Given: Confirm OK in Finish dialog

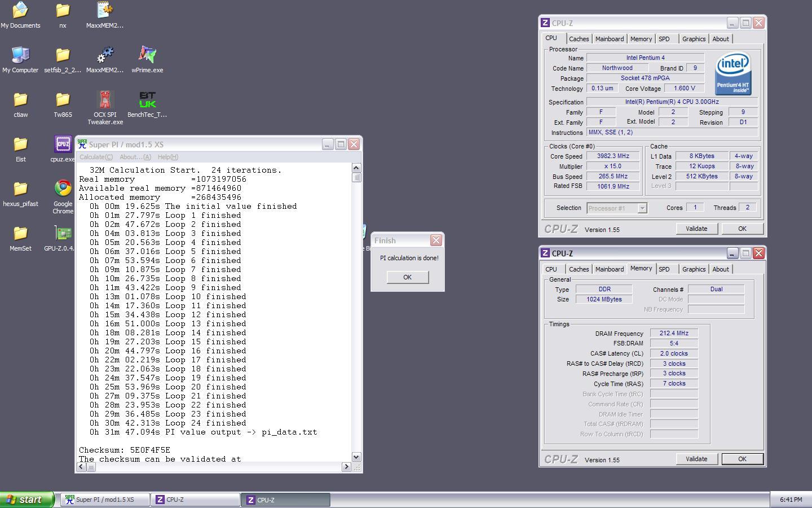Looking at the screenshot, I should coord(407,277).
